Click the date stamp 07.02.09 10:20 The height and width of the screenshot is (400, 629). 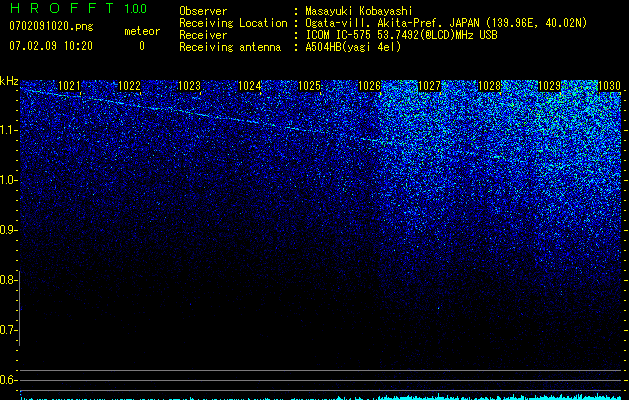(51, 46)
